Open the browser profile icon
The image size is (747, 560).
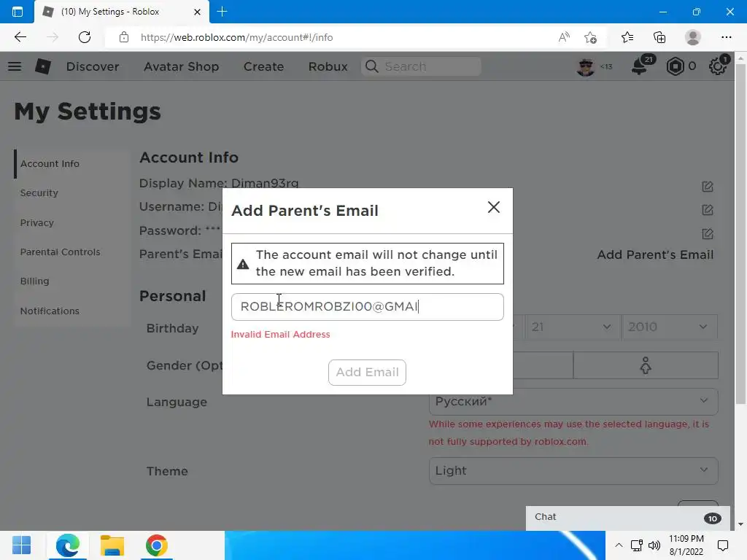tap(693, 37)
